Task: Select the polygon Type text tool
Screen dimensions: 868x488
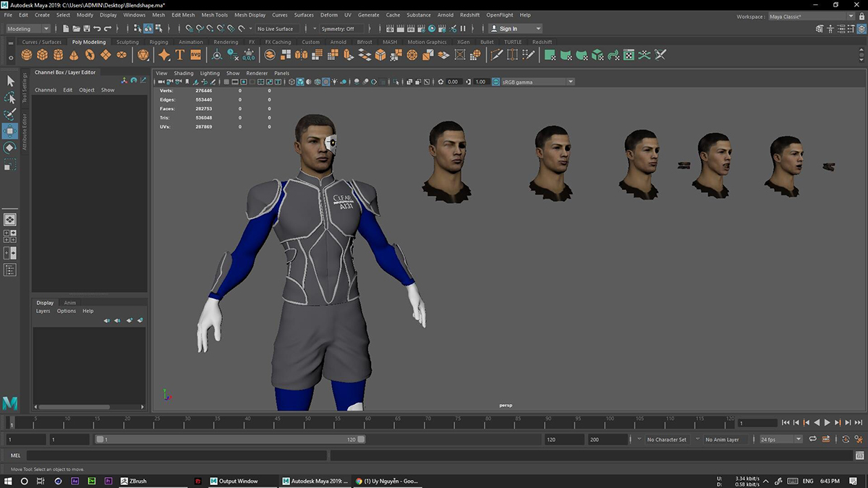Action: (x=180, y=55)
